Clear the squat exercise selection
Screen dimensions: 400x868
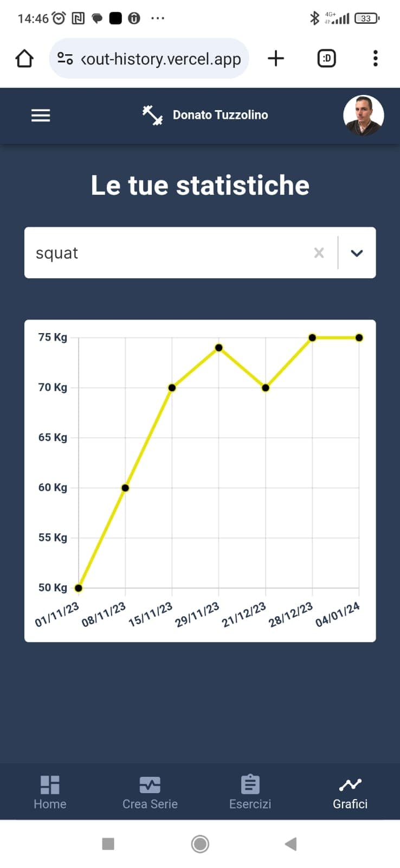[x=319, y=253]
